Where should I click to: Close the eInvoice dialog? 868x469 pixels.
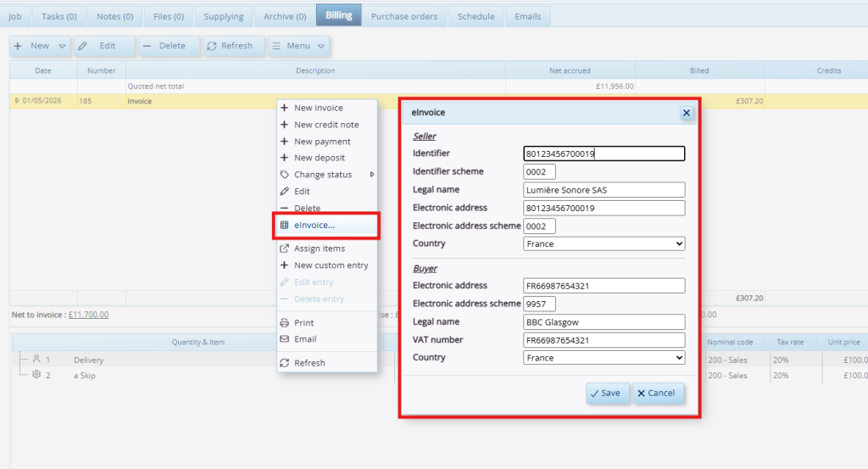point(687,113)
